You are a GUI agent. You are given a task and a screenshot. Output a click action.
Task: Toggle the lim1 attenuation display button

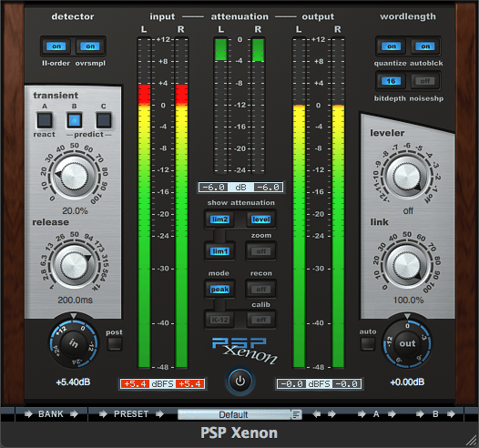220,251
